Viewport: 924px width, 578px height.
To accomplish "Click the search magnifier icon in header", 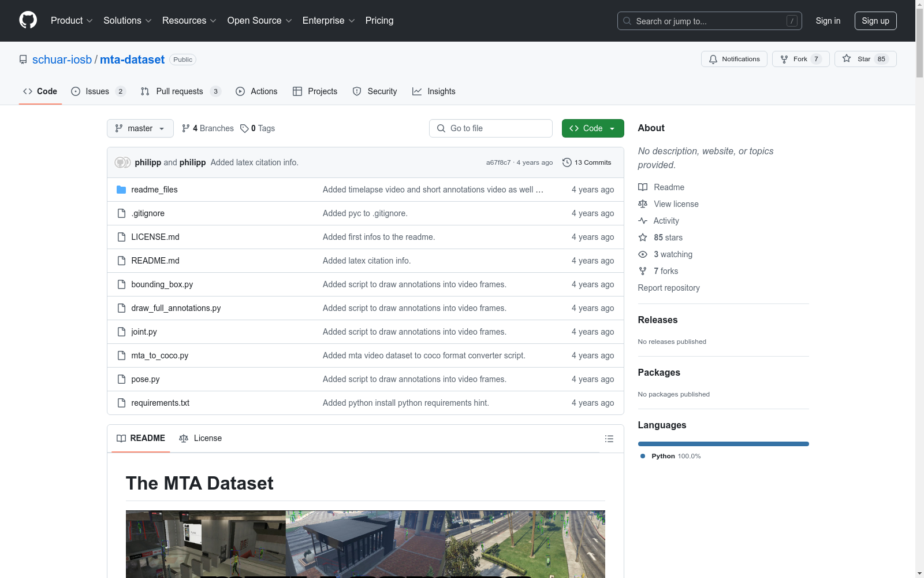I will point(627,21).
